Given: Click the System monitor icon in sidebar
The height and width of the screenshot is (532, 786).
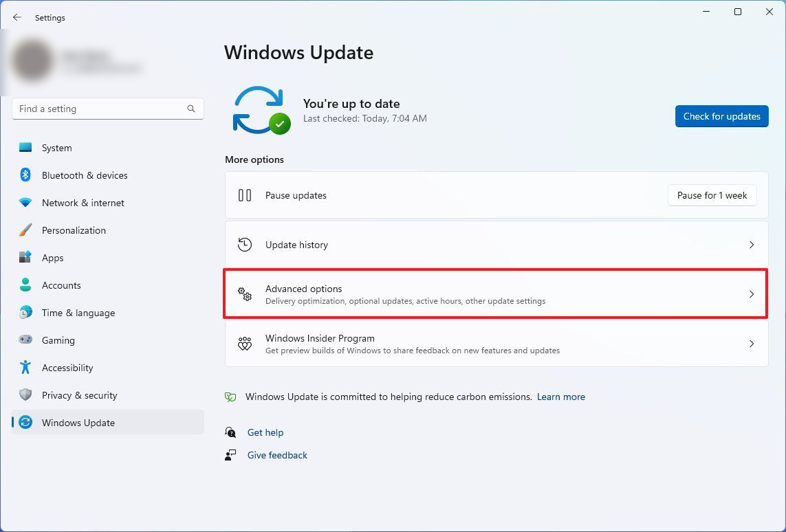Looking at the screenshot, I should (x=25, y=147).
